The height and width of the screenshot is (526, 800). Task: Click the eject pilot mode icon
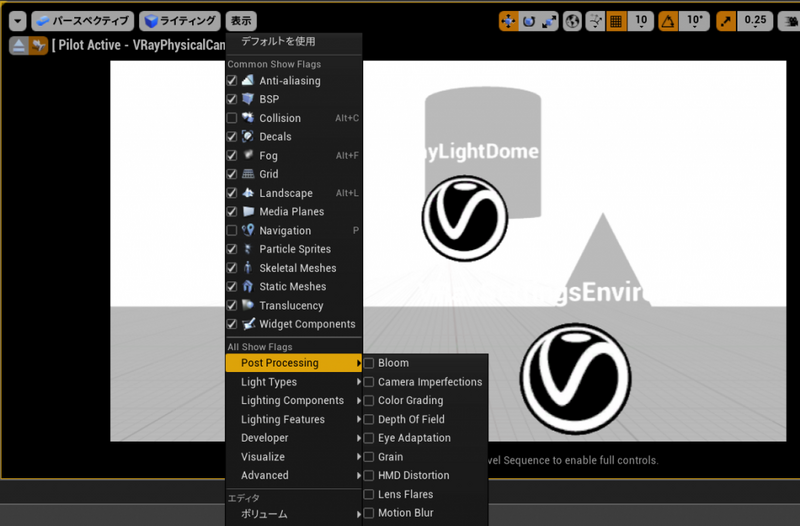click(18, 45)
